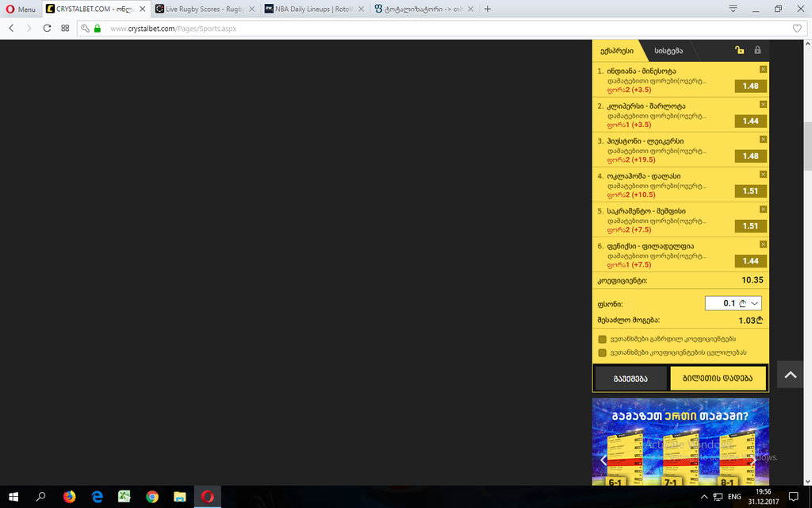The image size is (812, 508).
Task: Close the NBA Daily Lineups tab
Action: [x=361, y=9]
